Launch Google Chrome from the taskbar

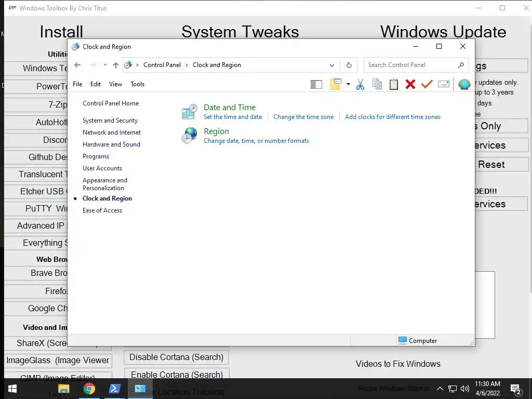pos(89,389)
